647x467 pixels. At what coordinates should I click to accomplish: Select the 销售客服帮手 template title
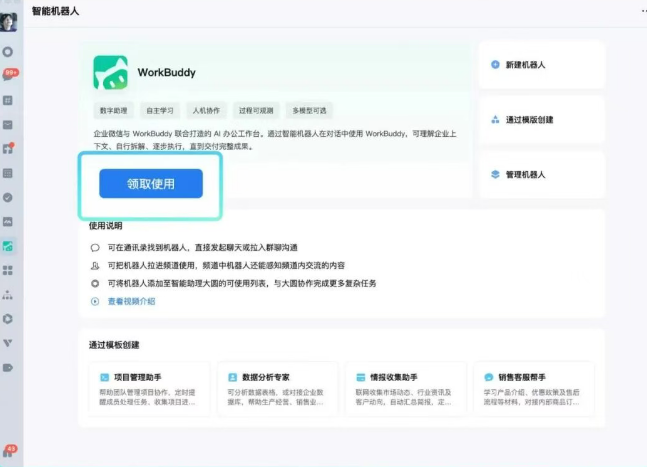[522, 377]
